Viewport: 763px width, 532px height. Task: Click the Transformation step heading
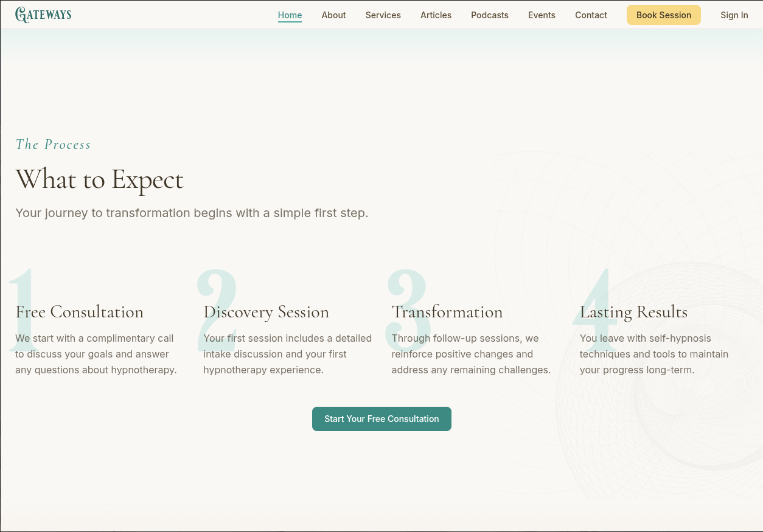pyautogui.click(x=447, y=312)
